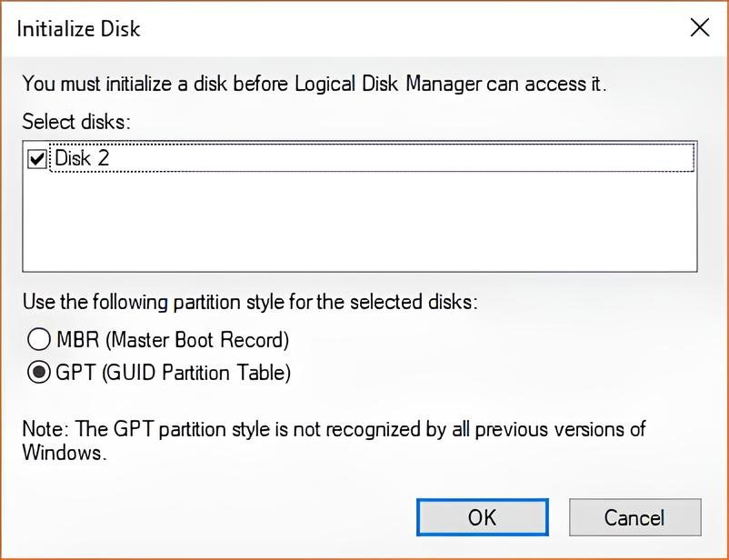Click blank dialog area left of OK button
Screen dimensions: 729x560
pyautogui.click(x=218, y=517)
